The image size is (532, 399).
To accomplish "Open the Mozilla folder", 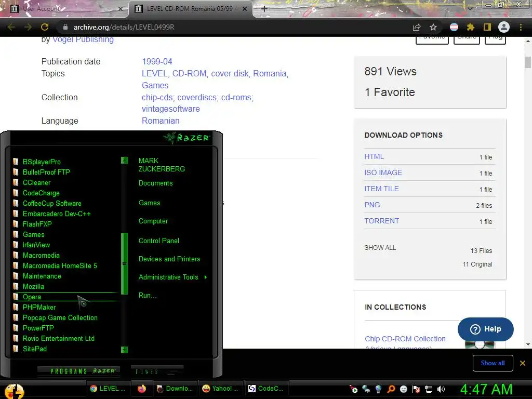I will click(33, 286).
